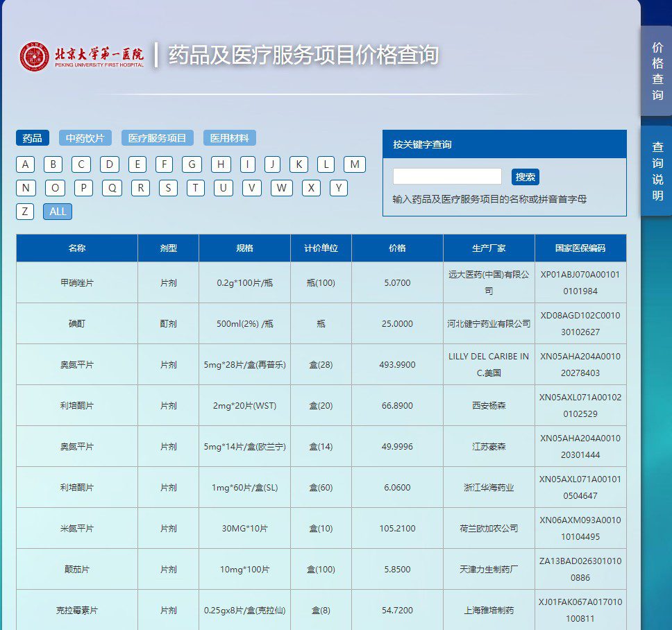Image resolution: width=672 pixels, height=630 pixels.
Task: Filter by letter N
Action: pos(26,188)
